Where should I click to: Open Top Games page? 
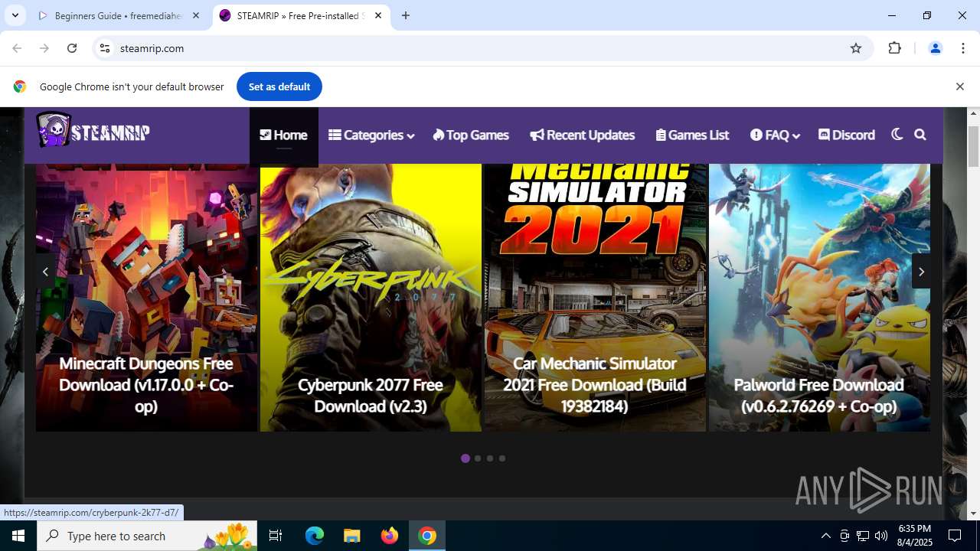(471, 135)
